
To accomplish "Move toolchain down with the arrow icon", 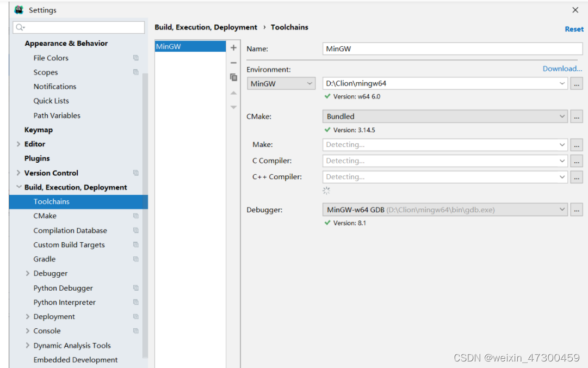I will 233,107.
